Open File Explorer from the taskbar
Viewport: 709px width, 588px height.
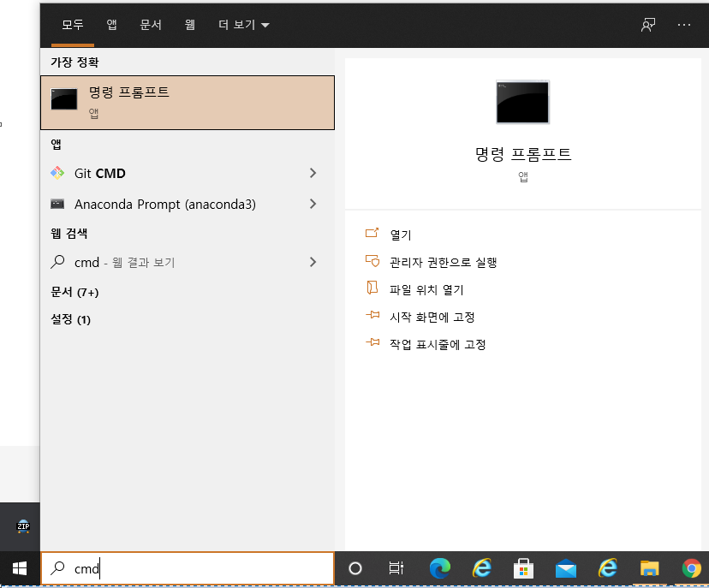[x=649, y=568]
